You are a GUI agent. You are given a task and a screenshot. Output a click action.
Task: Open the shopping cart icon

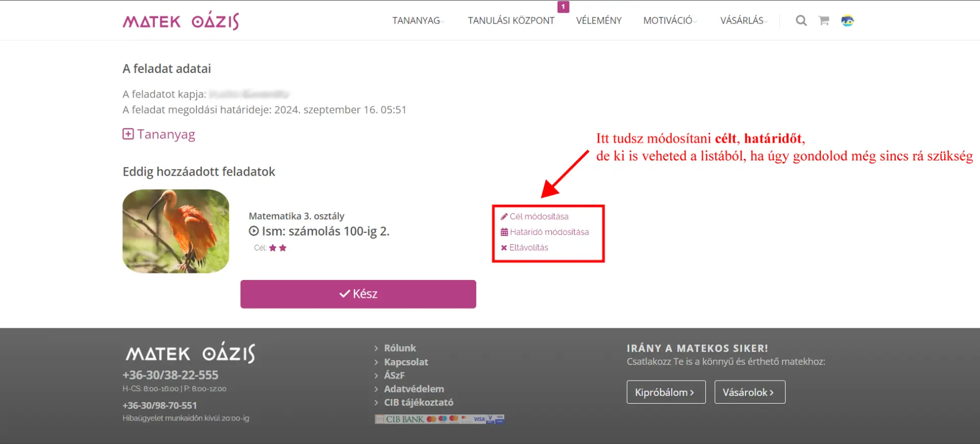[x=823, y=20]
